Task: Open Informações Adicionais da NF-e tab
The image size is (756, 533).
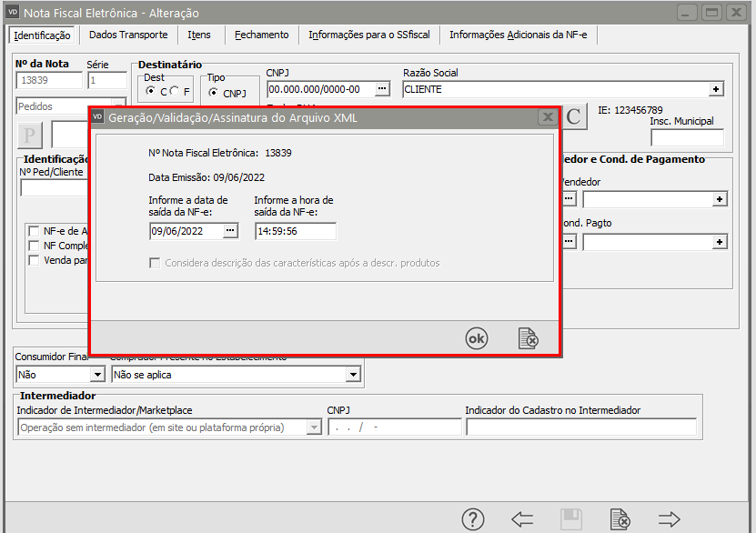Action: [519, 35]
